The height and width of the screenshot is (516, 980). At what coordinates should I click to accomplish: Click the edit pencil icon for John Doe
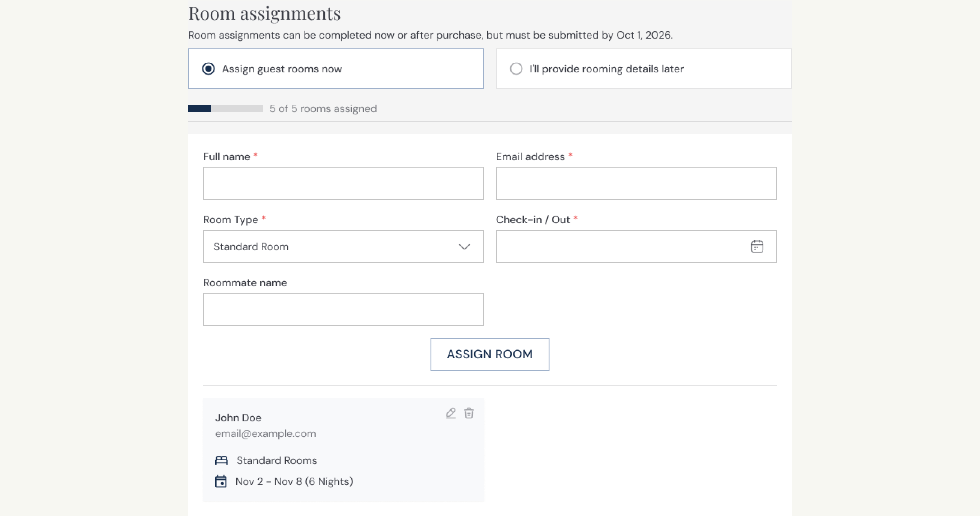pyautogui.click(x=451, y=413)
